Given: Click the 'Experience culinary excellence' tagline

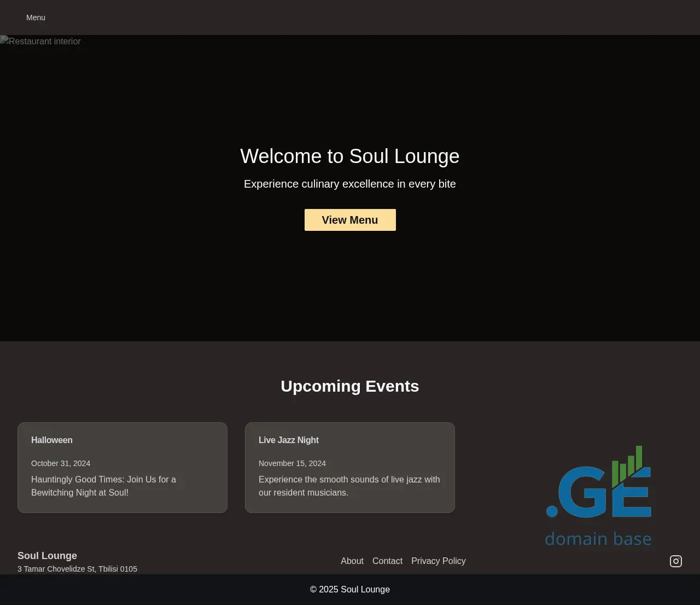Looking at the screenshot, I should click(349, 184).
